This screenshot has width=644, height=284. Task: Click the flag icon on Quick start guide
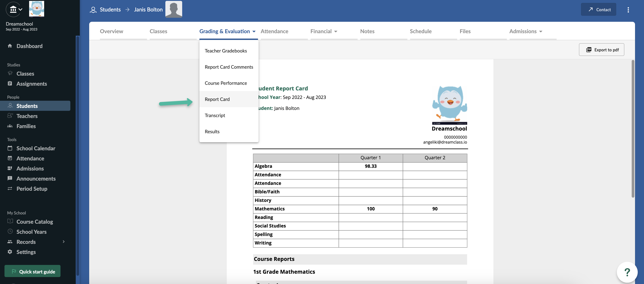coord(14,271)
